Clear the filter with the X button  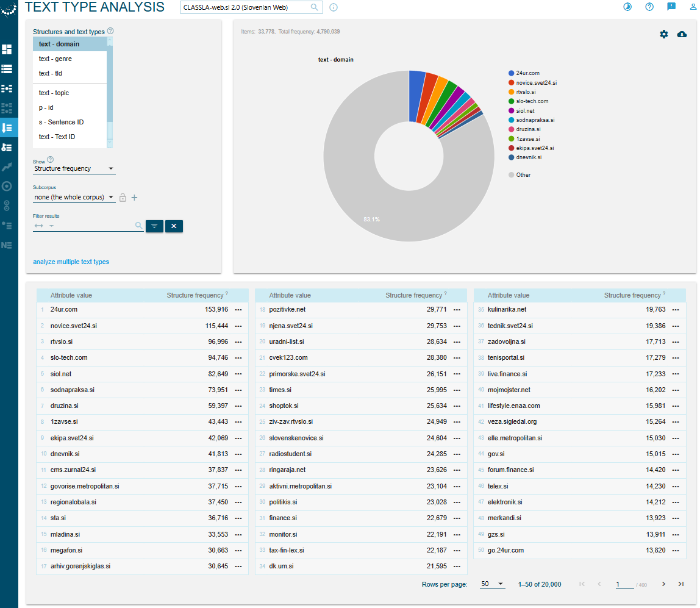tap(174, 226)
